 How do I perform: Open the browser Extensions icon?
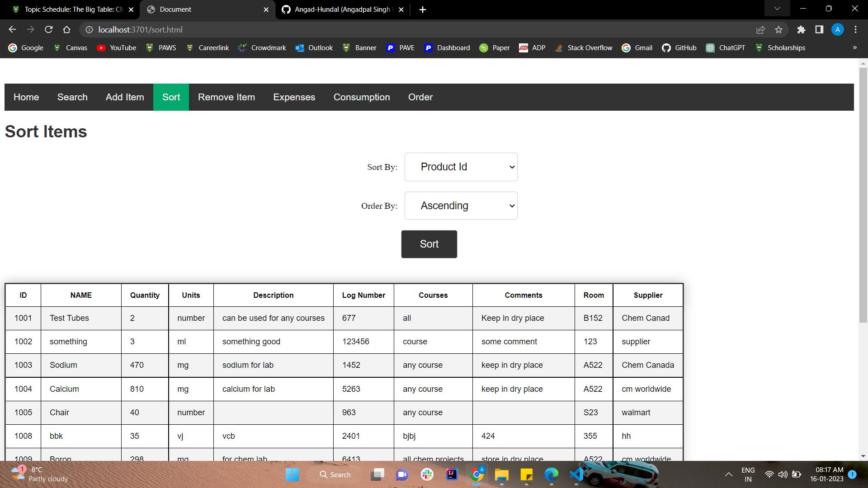[801, 29]
